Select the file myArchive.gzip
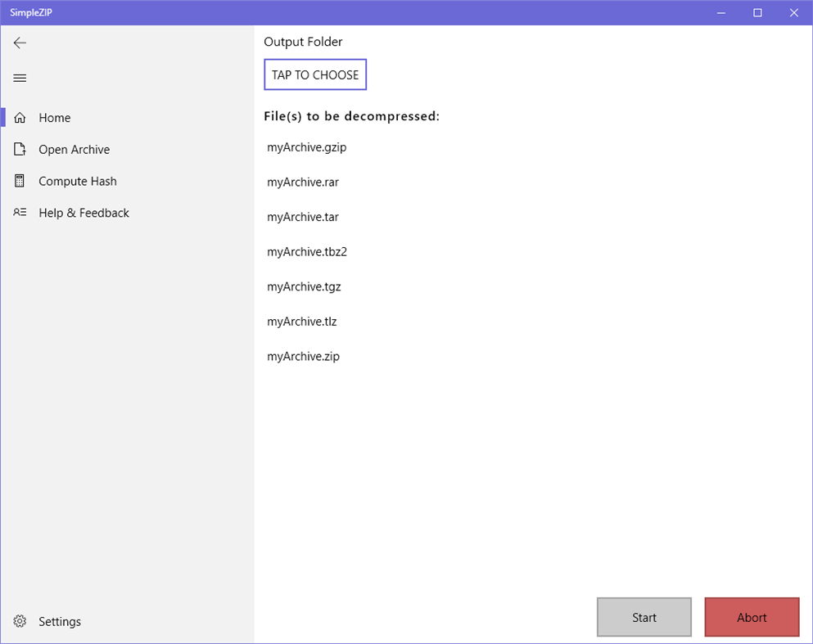The height and width of the screenshot is (644, 813). tap(307, 147)
